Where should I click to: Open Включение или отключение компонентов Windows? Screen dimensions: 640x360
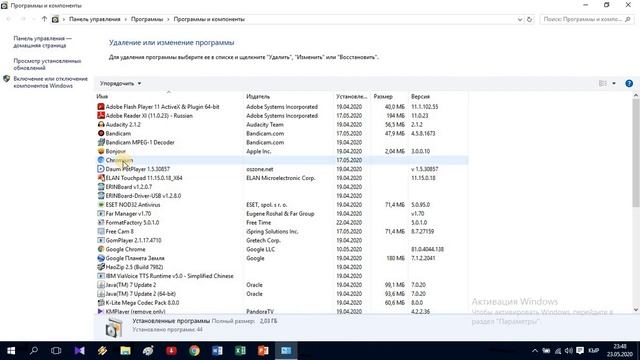point(51,82)
